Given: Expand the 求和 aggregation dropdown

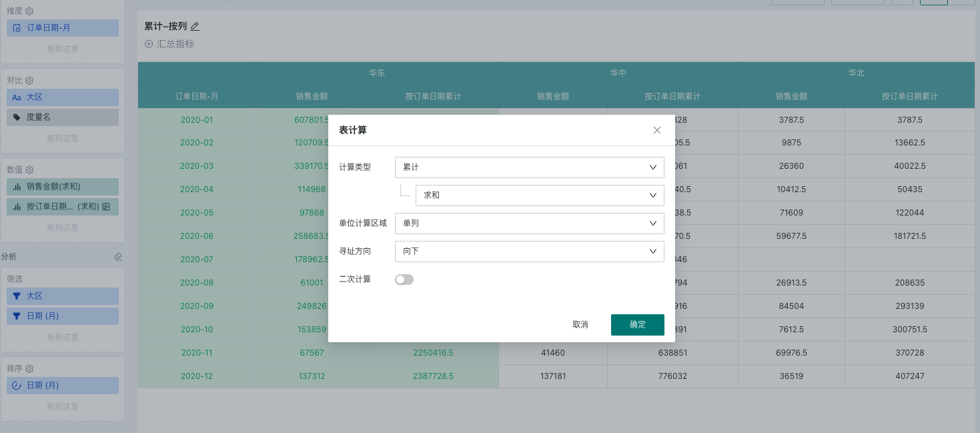Looking at the screenshot, I should coord(539,195).
